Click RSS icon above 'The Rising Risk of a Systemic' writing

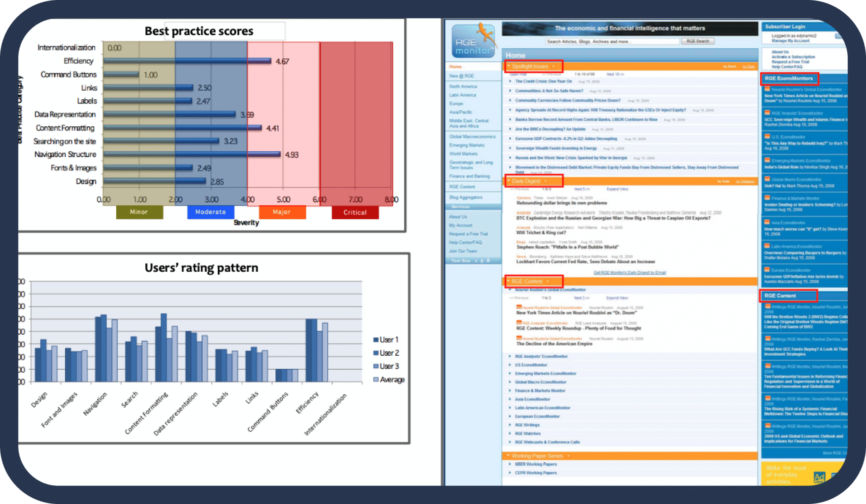[767, 398]
